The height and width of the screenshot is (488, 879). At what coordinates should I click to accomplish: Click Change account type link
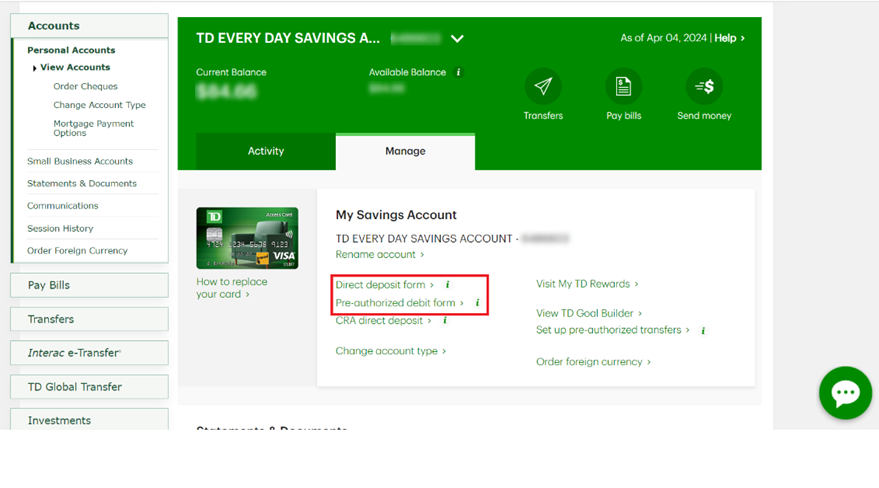391,351
